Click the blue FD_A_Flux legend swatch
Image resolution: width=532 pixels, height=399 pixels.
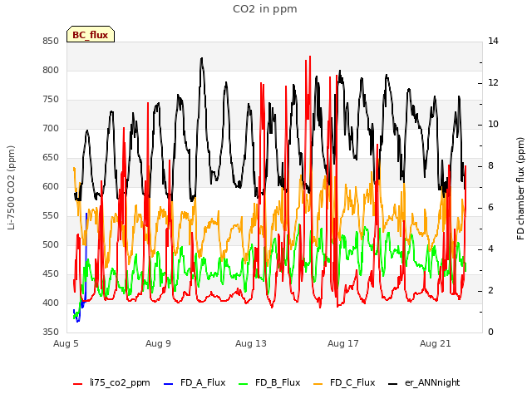(x=168, y=384)
